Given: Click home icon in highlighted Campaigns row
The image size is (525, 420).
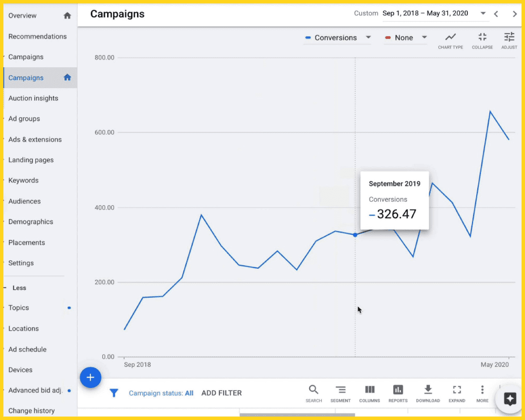Looking at the screenshot, I should pyautogui.click(x=67, y=77).
